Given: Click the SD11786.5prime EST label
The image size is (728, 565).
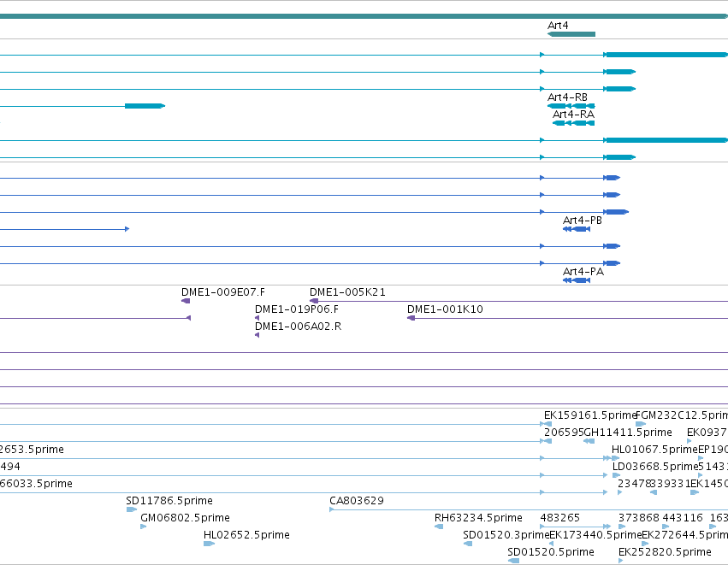Looking at the screenshot, I should click(169, 501).
